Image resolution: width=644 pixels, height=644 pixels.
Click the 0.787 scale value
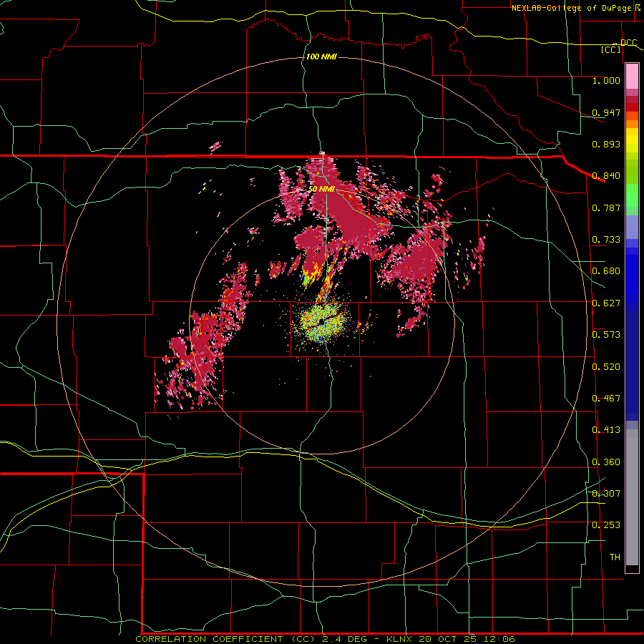[606, 208]
